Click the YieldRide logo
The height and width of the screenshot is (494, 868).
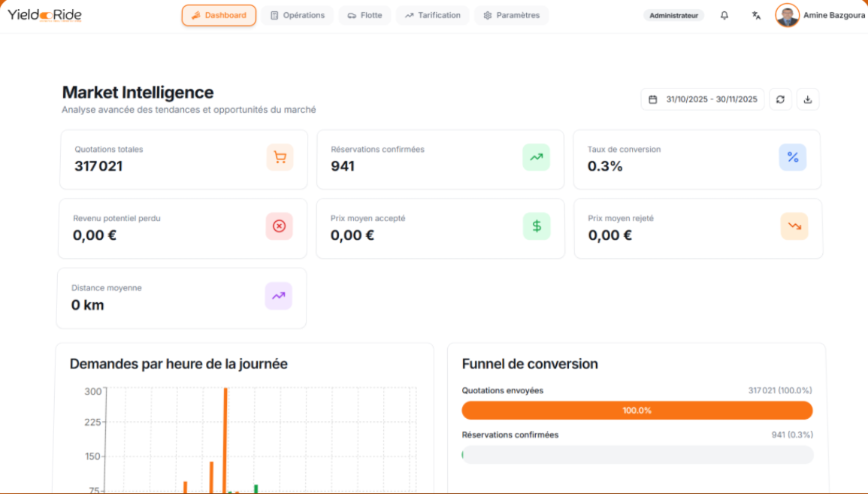point(44,15)
